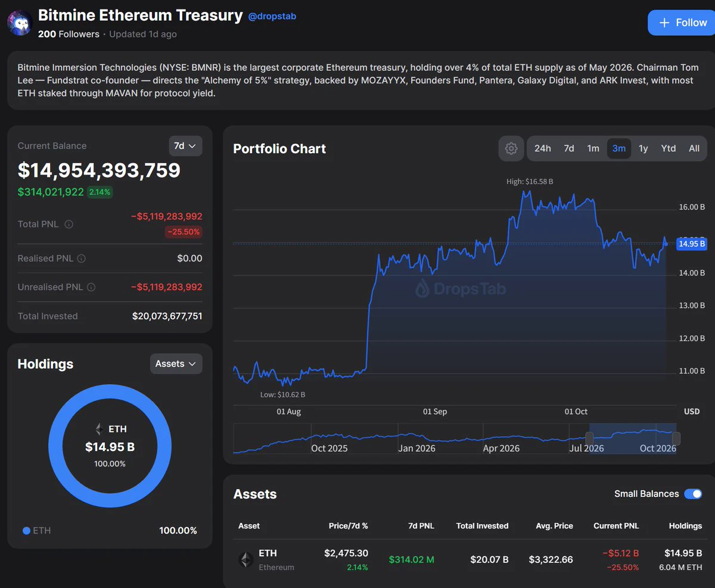Select the 7d chart range tab

(x=569, y=148)
